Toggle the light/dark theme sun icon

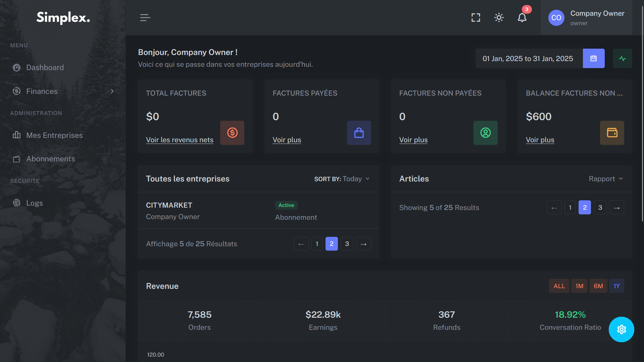(499, 17)
